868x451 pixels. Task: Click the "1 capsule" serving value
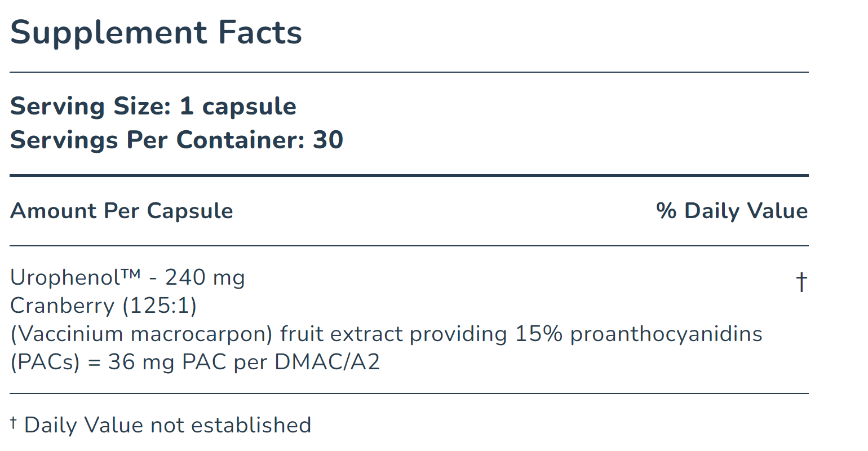click(x=238, y=107)
